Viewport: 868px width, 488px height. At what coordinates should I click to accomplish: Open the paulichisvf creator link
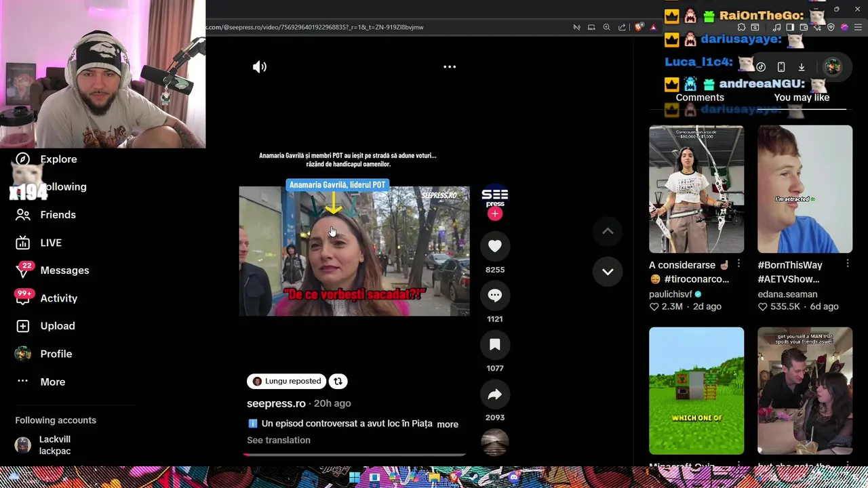(x=671, y=294)
